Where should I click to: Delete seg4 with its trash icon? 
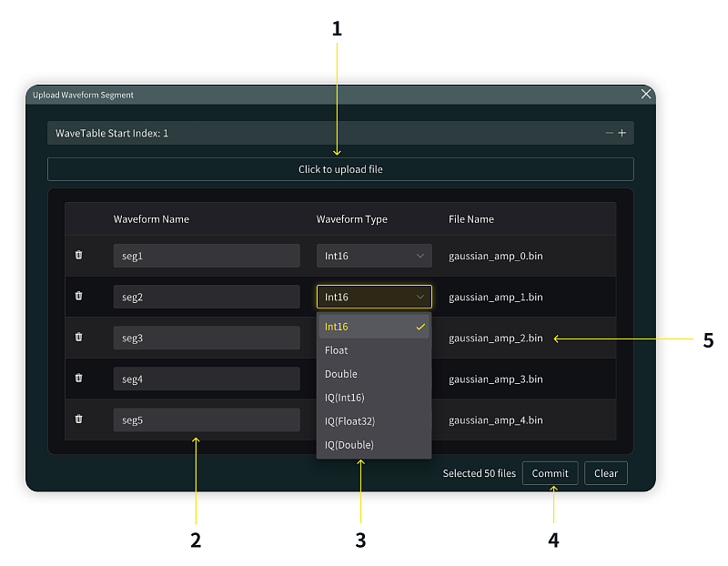point(78,379)
